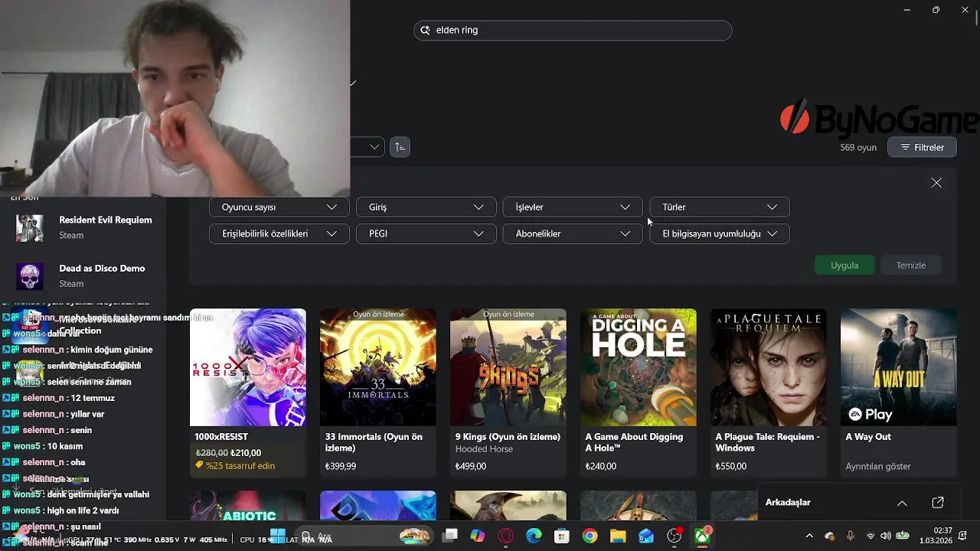Screen dimensions: 980x551
Task: Open File Explorer from the taskbar
Action: (x=617, y=536)
